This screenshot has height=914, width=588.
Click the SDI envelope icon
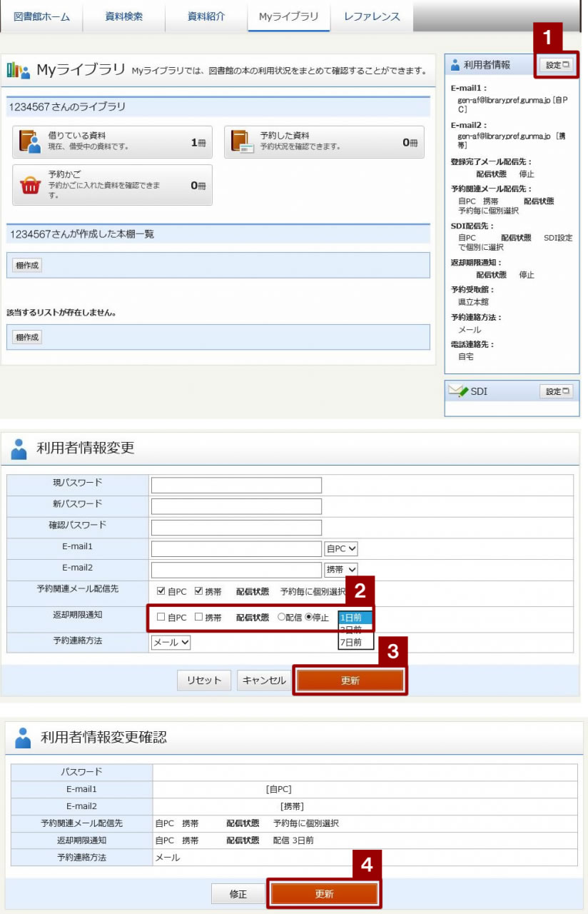pos(457,391)
